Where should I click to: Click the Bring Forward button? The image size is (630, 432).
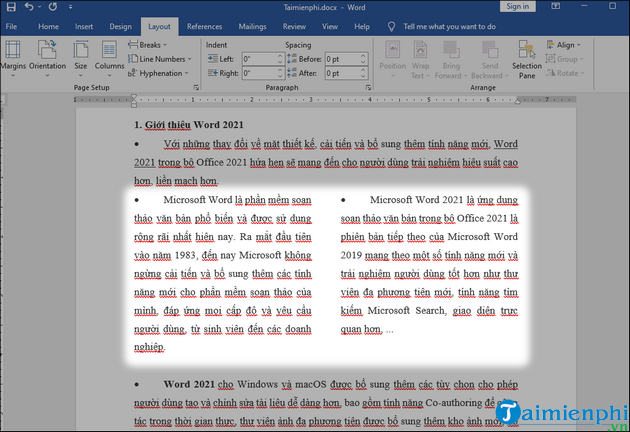tap(451, 59)
